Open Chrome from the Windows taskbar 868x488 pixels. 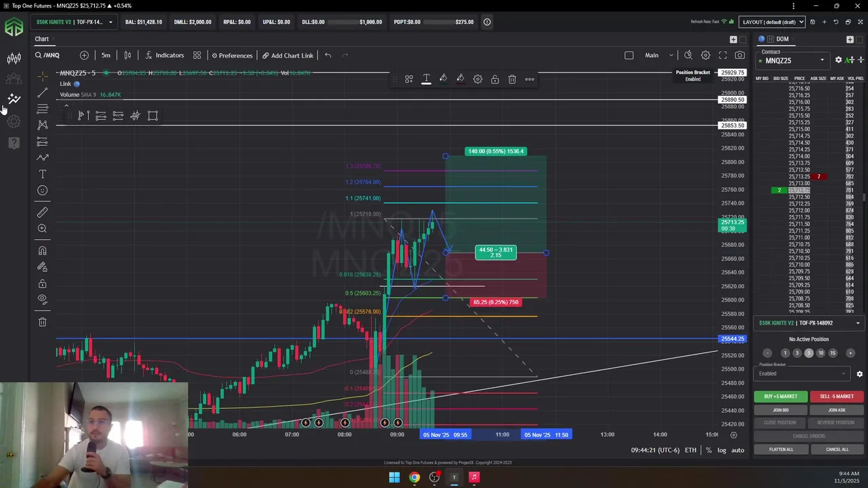[414, 477]
